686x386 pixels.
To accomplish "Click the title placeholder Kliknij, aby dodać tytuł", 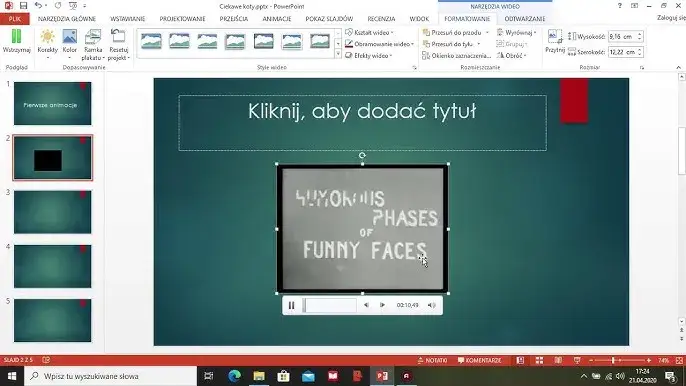I will (362, 123).
